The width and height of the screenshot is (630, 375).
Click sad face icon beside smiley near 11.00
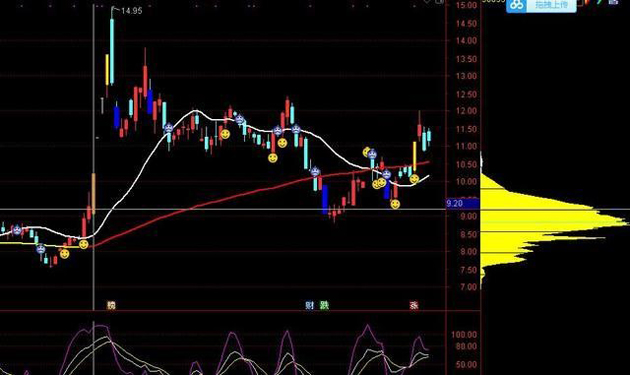372,154
